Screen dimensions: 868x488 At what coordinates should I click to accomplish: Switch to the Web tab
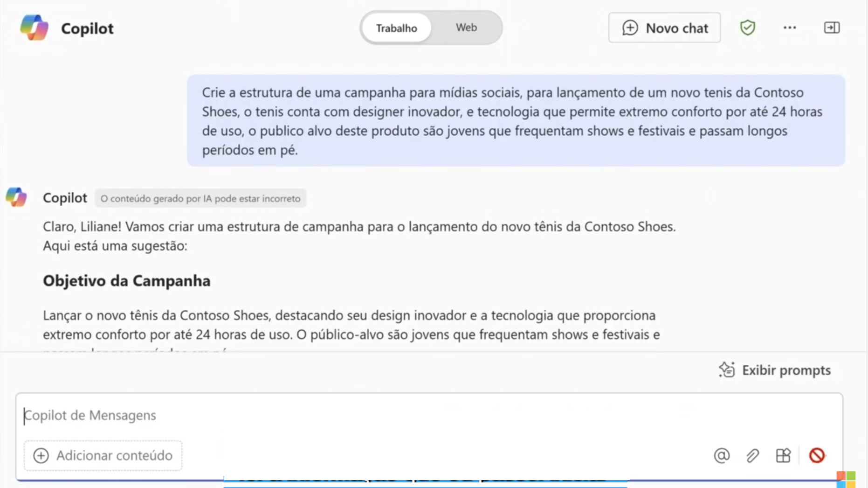466,28
